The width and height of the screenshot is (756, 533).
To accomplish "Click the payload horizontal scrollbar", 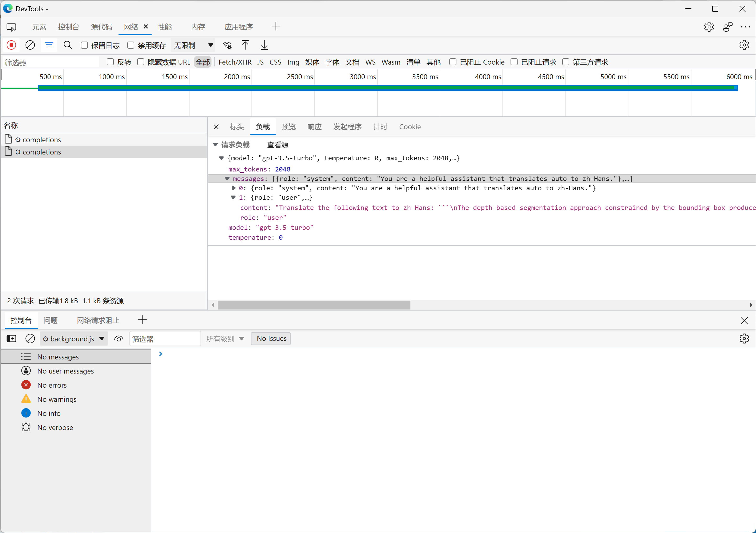I will tap(314, 305).
